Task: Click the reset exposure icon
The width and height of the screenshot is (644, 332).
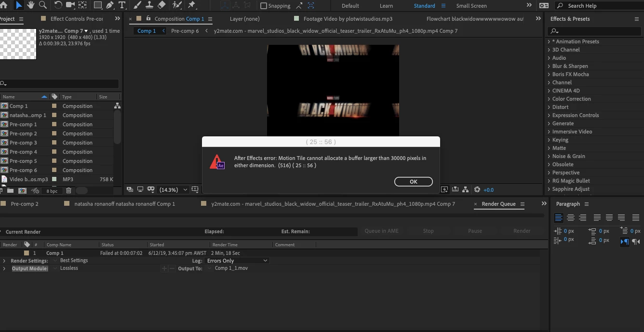Action: 477,189
